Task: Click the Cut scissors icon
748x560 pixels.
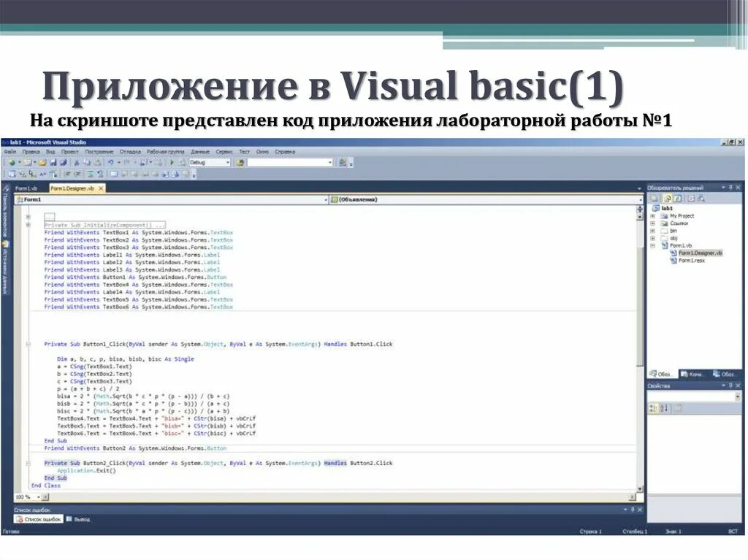Action: [76, 163]
